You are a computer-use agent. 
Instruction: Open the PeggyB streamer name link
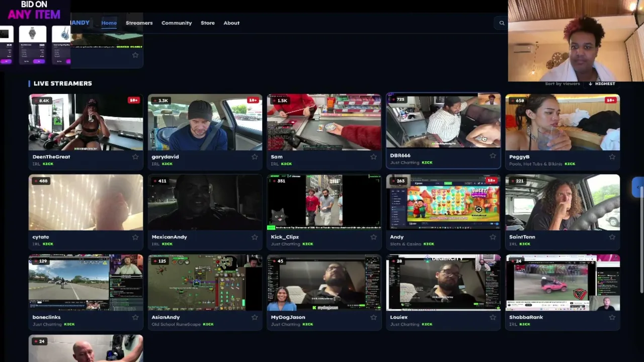click(x=519, y=157)
